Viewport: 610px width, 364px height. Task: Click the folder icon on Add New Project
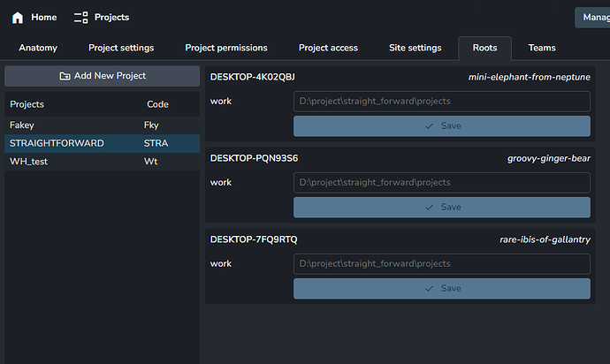(x=65, y=76)
